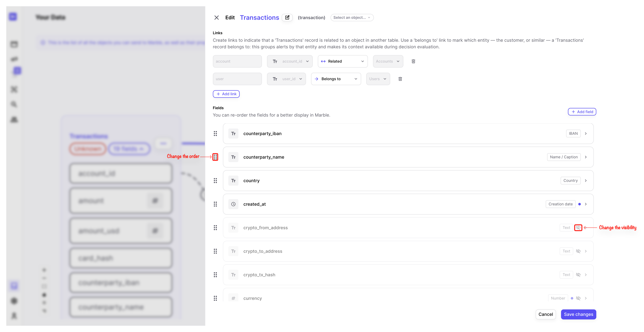Click the Number tag on currency
Viewport: 644px width, 332px height.
pos(558,298)
